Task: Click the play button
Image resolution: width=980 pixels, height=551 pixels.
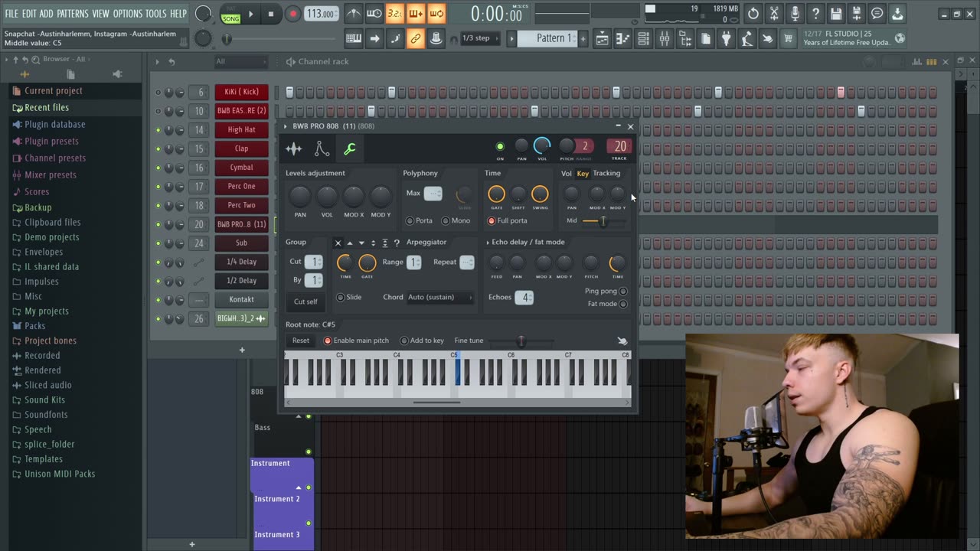Action: tap(250, 14)
